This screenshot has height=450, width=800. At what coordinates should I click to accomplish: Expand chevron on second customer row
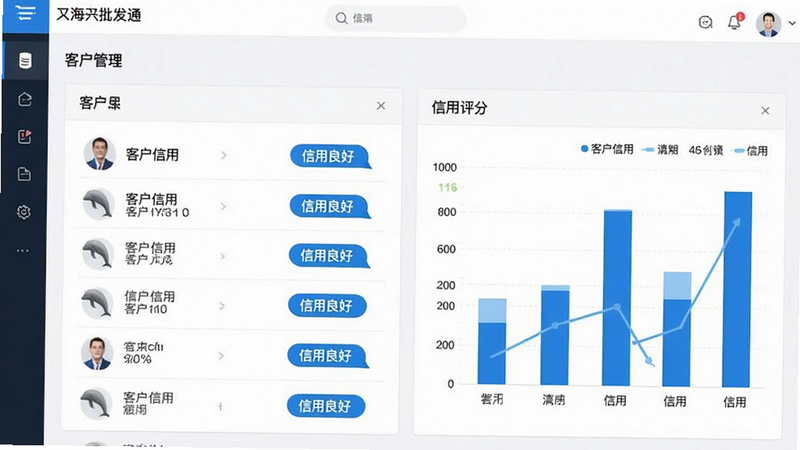(223, 206)
